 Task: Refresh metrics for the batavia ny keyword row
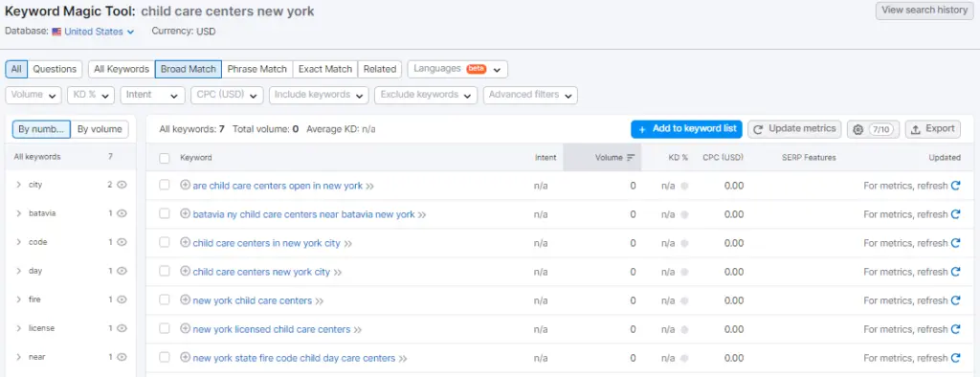(x=956, y=214)
